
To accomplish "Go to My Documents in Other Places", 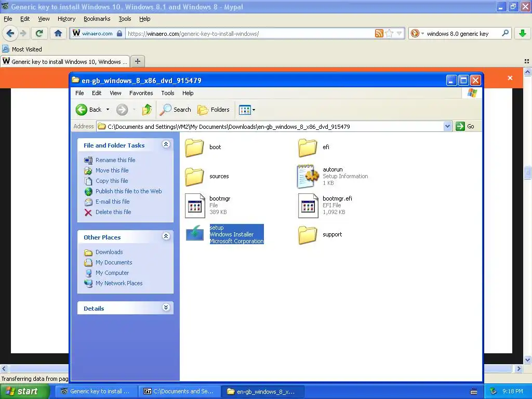I will pos(114,262).
